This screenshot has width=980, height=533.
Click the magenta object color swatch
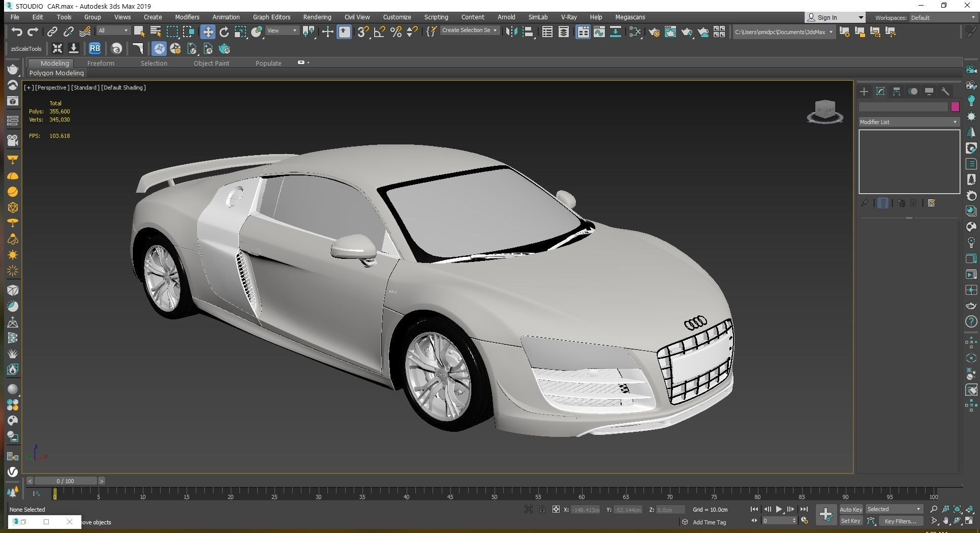click(955, 107)
